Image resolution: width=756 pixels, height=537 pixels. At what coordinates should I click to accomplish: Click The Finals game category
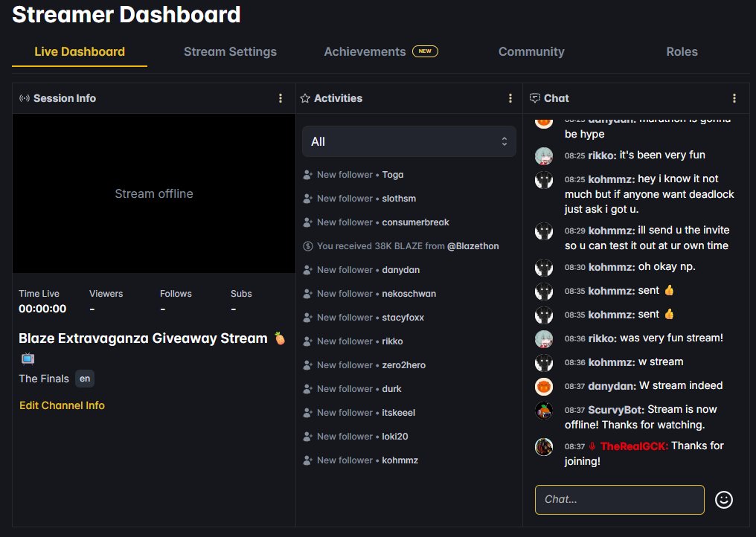point(44,379)
